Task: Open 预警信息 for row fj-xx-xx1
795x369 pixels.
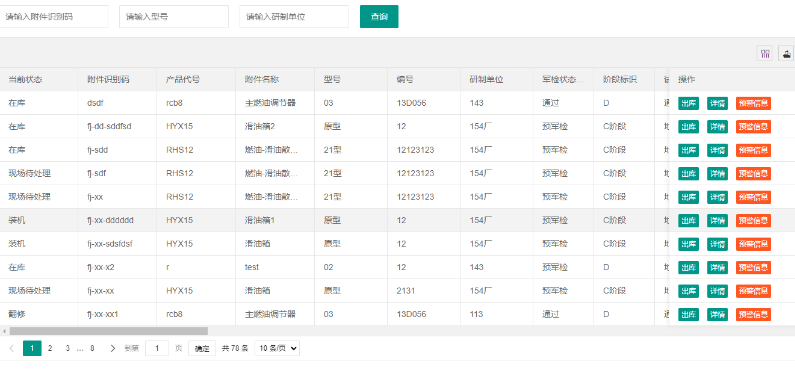Action: (x=753, y=314)
